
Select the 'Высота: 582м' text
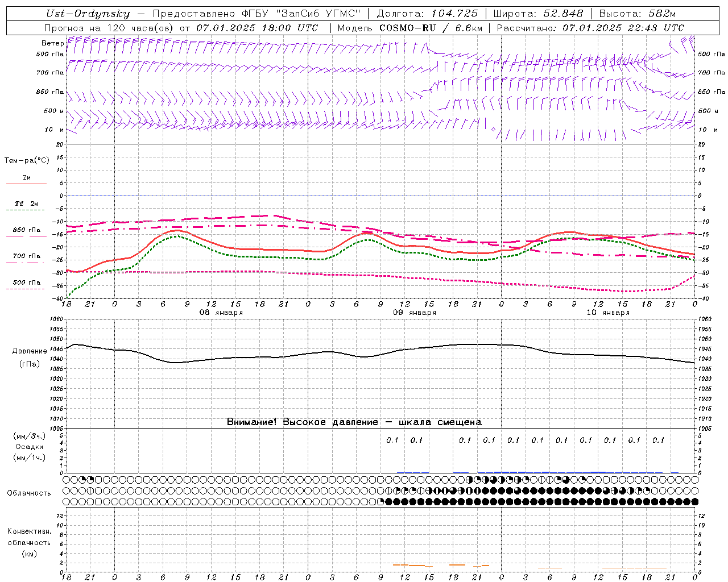point(638,14)
